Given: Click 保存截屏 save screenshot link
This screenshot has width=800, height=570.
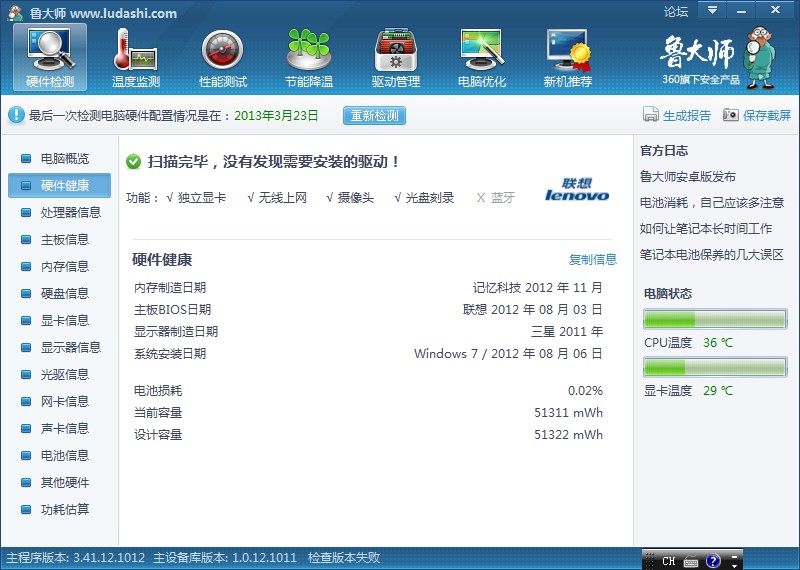Looking at the screenshot, I should (x=767, y=115).
